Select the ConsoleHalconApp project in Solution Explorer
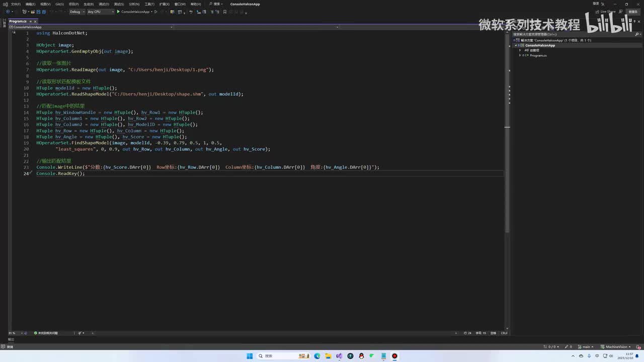 (540, 45)
